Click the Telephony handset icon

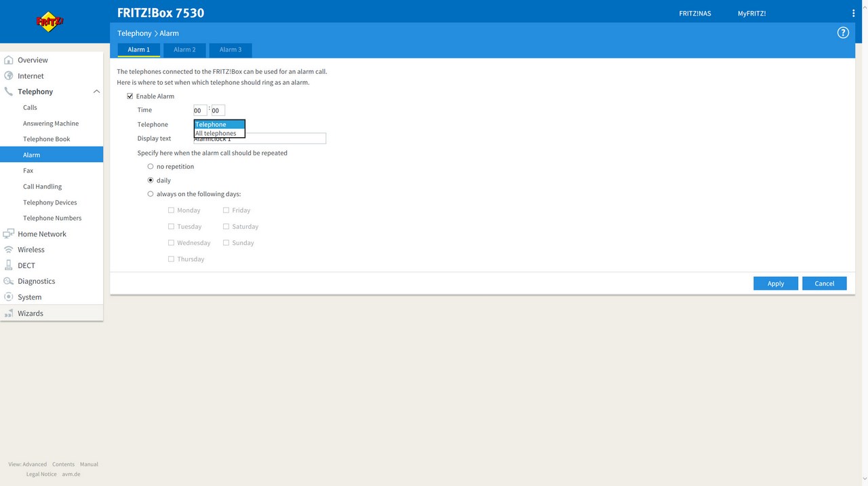point(9,92)
